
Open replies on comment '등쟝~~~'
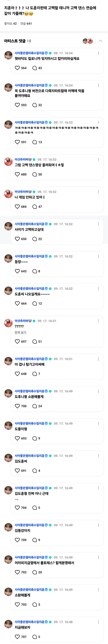click(x=35, y=271)
